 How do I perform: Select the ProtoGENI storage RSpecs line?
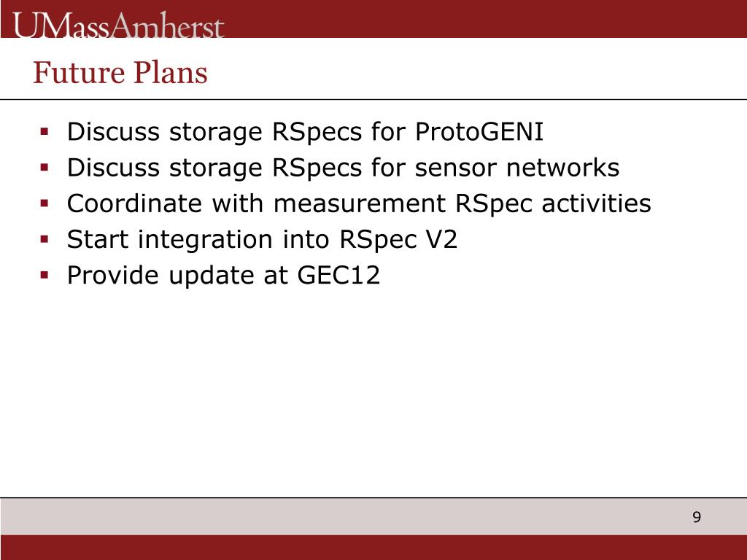(x=306, y=132)
